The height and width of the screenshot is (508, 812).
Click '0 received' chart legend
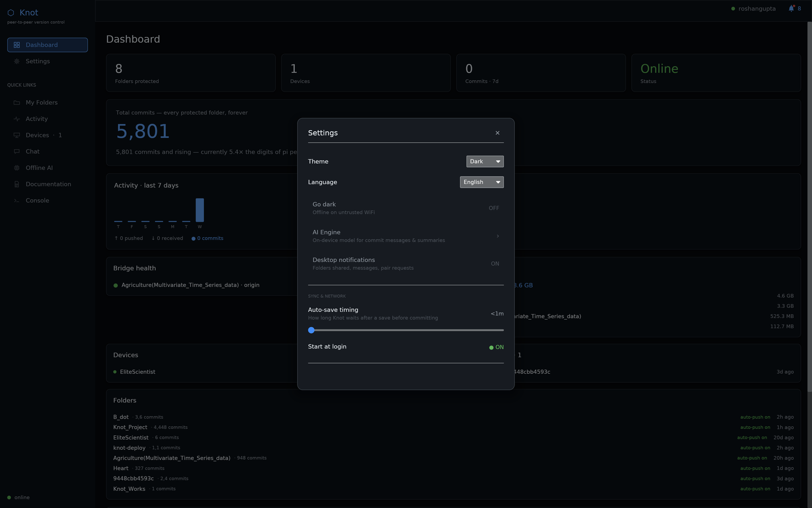(167, 238)
